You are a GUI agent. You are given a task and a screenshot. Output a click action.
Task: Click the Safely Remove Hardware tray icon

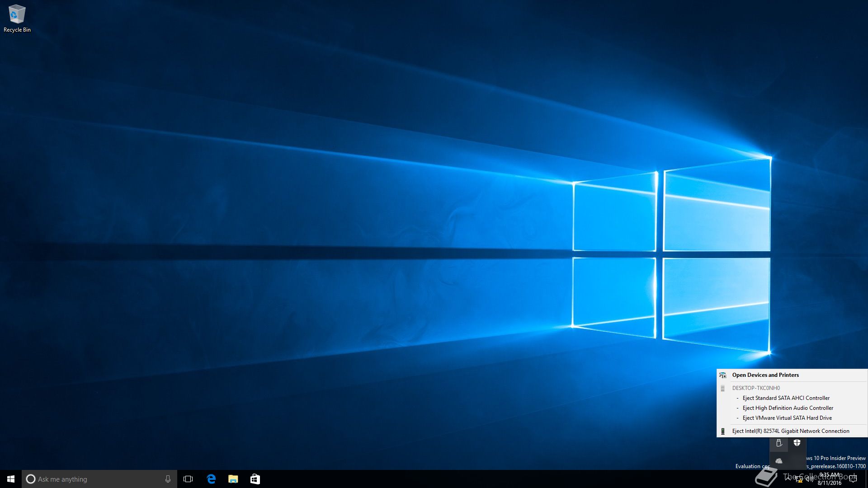(x=779, y=443)
